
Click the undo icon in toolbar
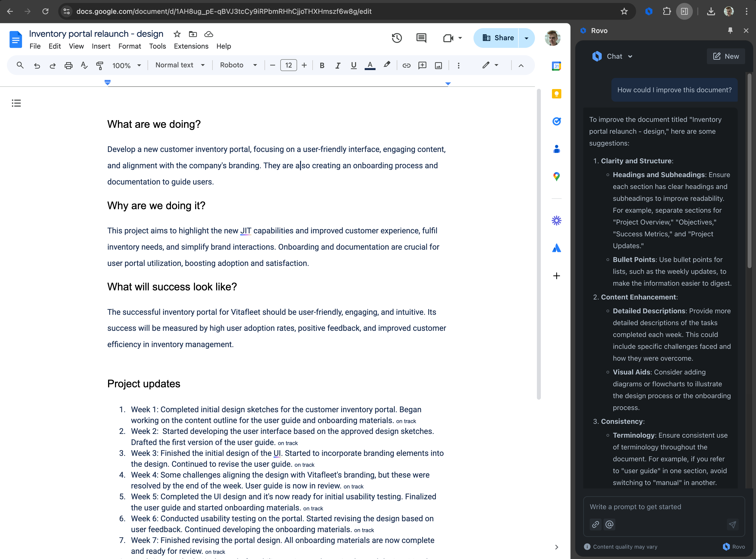37,65
